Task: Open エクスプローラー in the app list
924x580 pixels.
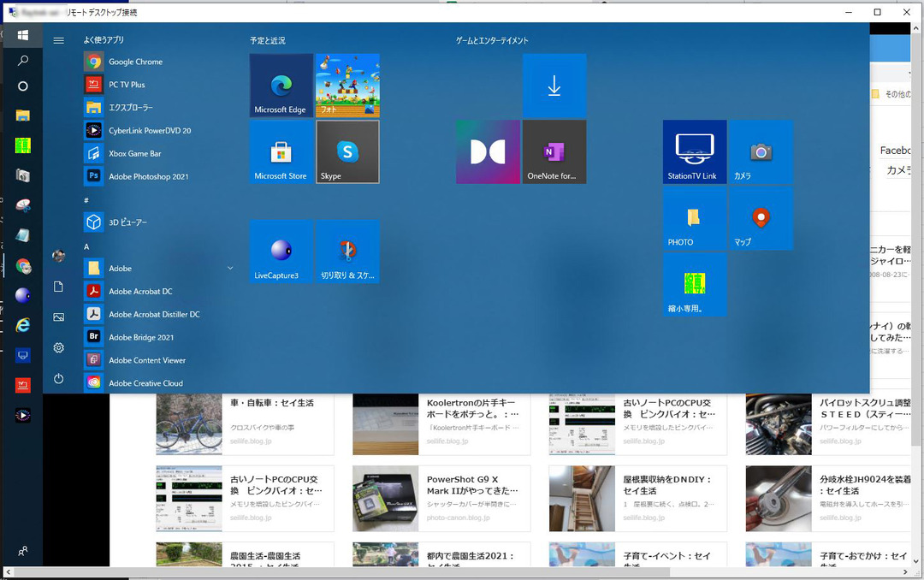Action: 131,108
